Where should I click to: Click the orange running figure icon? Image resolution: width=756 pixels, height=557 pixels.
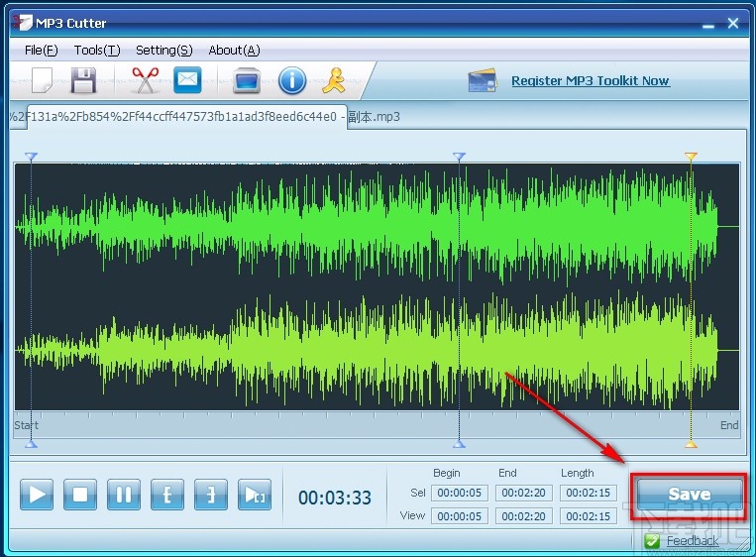pos(334,80)
